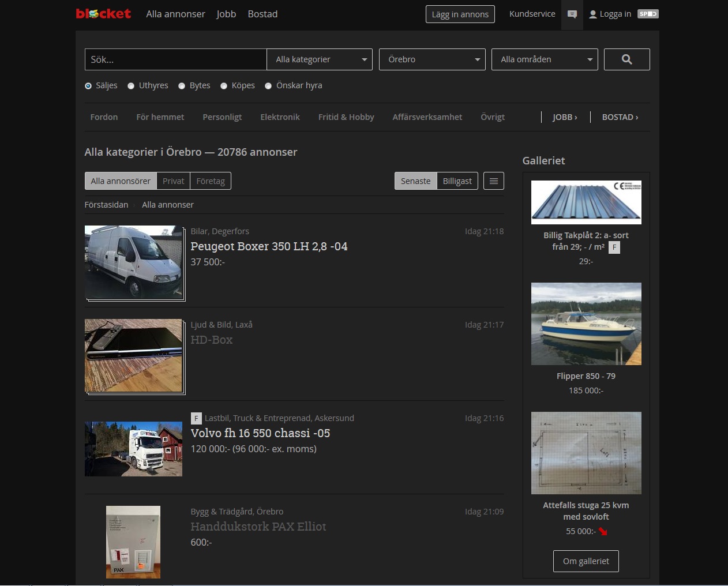The width and height of the screenshot is (728, 586).
Task: Select the Uthyres radio button
Action: click(131, 86)
